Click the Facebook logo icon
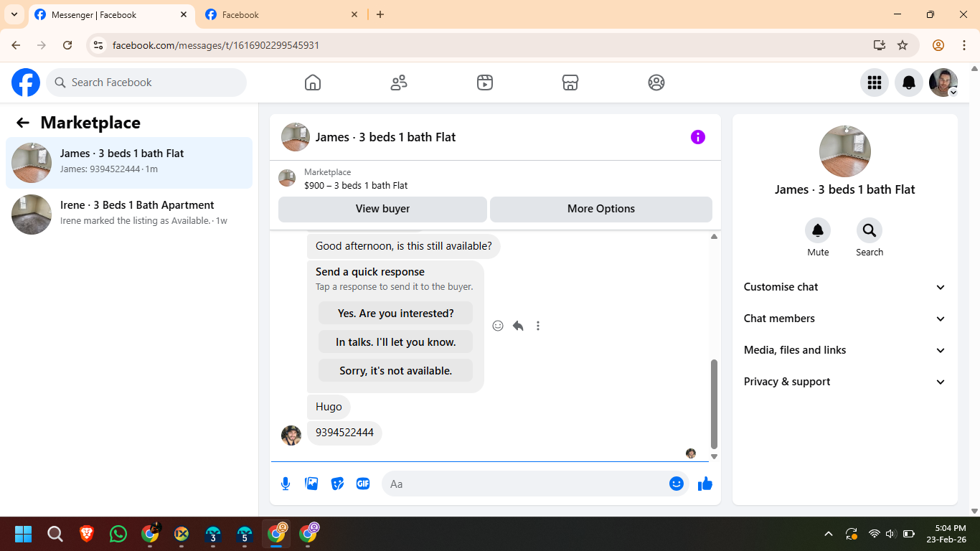The width and height of the screenshot is (980, 551). pyautogui.click(x=26, y=83)
